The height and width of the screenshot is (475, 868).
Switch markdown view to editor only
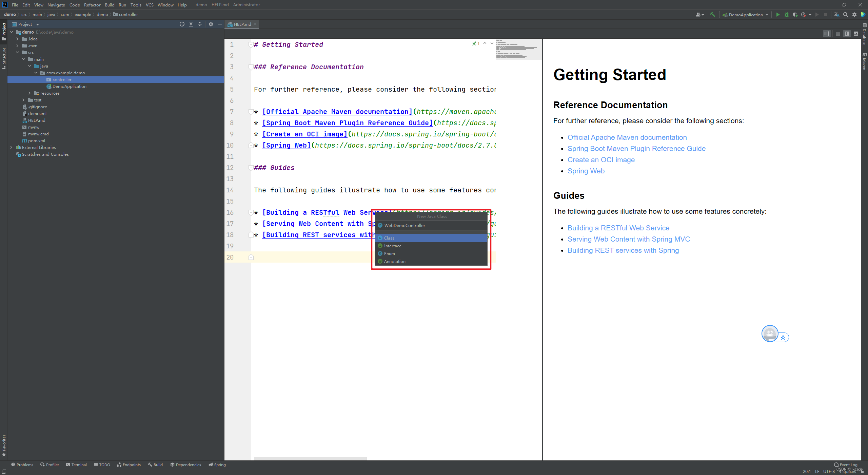(x=838, y=34)
